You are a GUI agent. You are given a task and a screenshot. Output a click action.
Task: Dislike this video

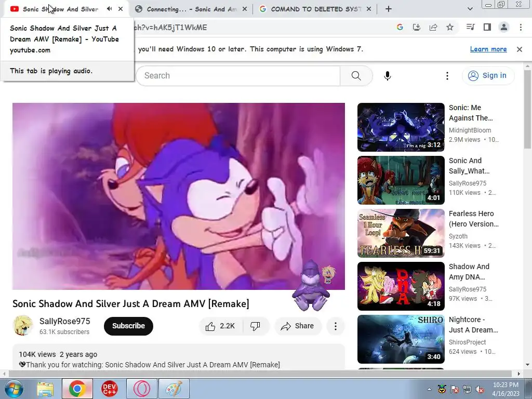click(255, 326)
